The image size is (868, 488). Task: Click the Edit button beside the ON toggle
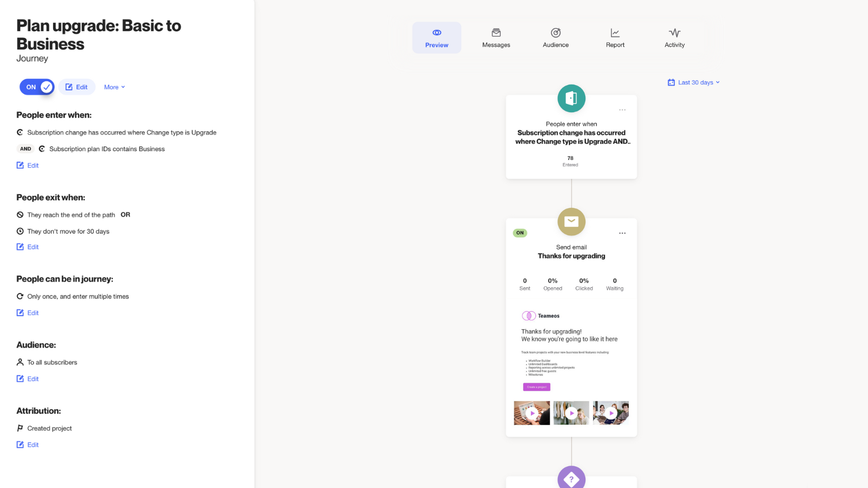point(77,87)
